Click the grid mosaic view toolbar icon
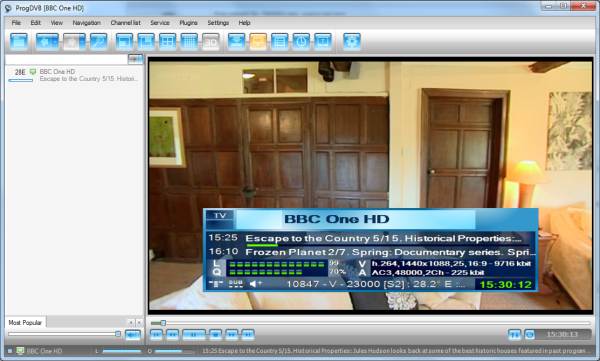The height and width of the screenshot is (361, 600). 189,41
